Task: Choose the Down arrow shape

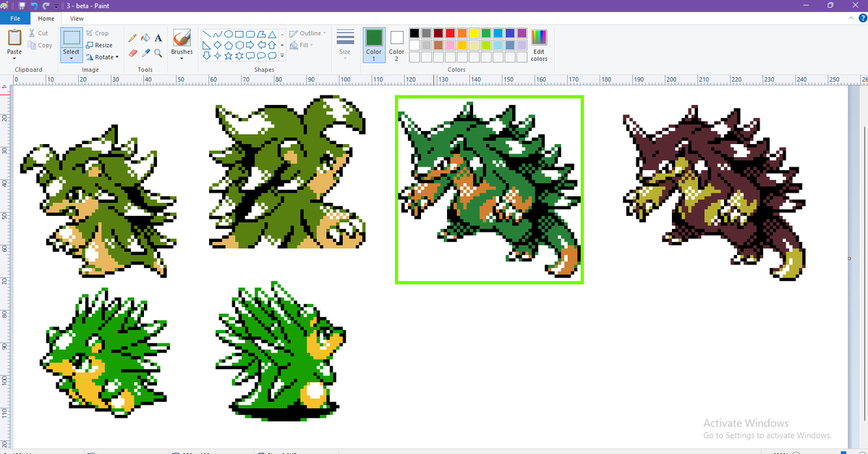Action: click(206, 56)
